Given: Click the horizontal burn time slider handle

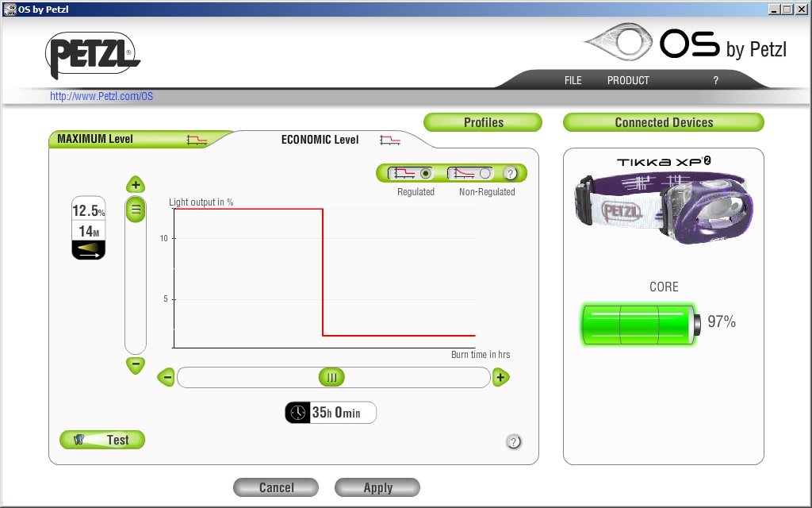Looking at the screenshot, I should 331,377.
